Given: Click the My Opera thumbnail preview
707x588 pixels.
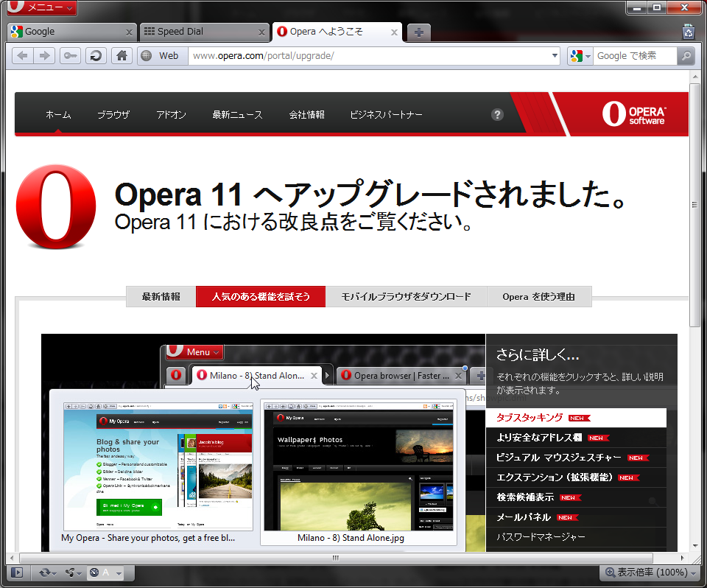Looking at the screenshot, I should [158, 466].
